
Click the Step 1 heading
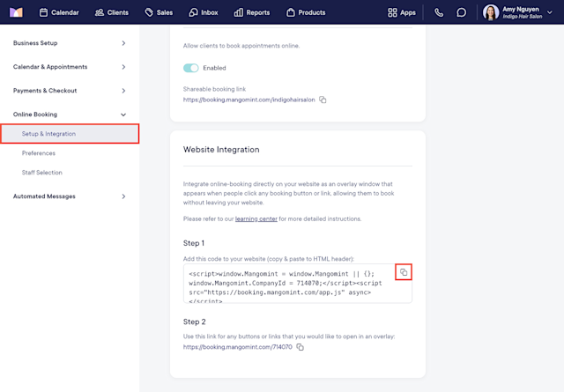point(194,243)
